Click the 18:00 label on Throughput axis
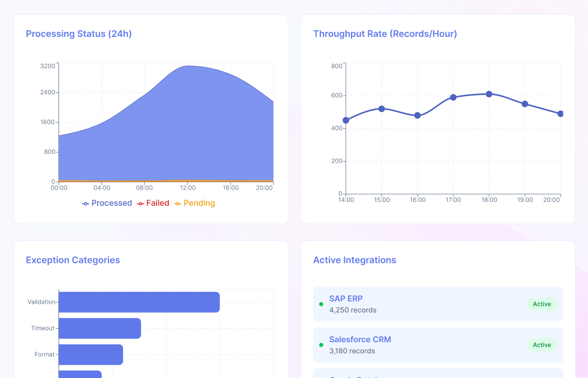The height and width of the screenshot is (378, 588). (x=490, y=200)
